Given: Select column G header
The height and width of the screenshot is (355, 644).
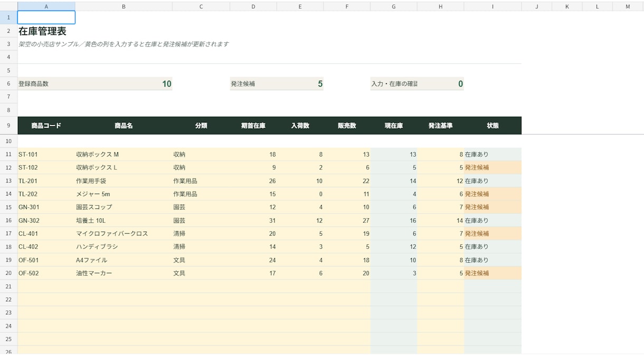Looking at the screenshot, I should (x=394, y=6).
